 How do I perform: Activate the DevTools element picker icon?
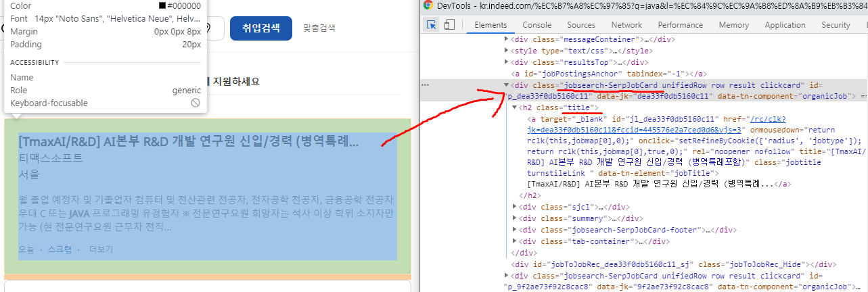click(x=432, y=25)
